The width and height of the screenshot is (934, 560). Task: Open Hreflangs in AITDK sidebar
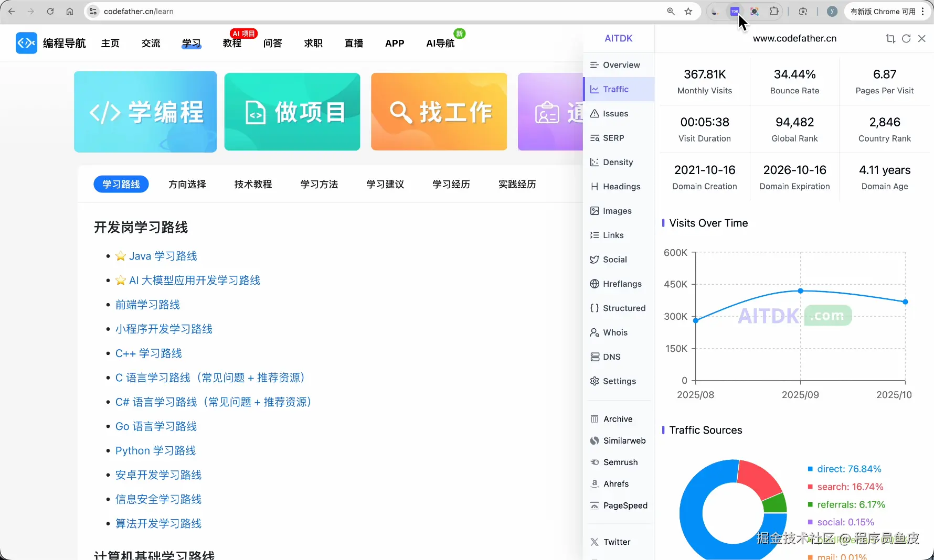[x=619, y=284]
